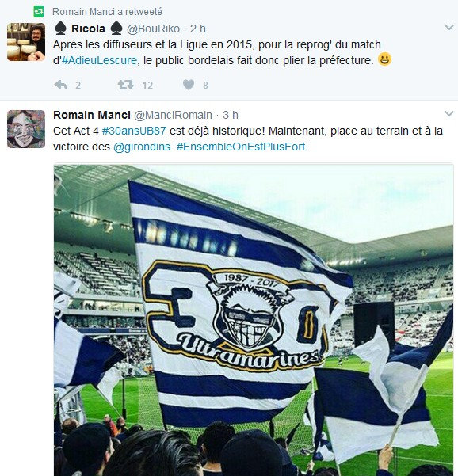The image size is (458, 476).
Task: Open the #AdieuLescure hashtag
Action: 99,60
